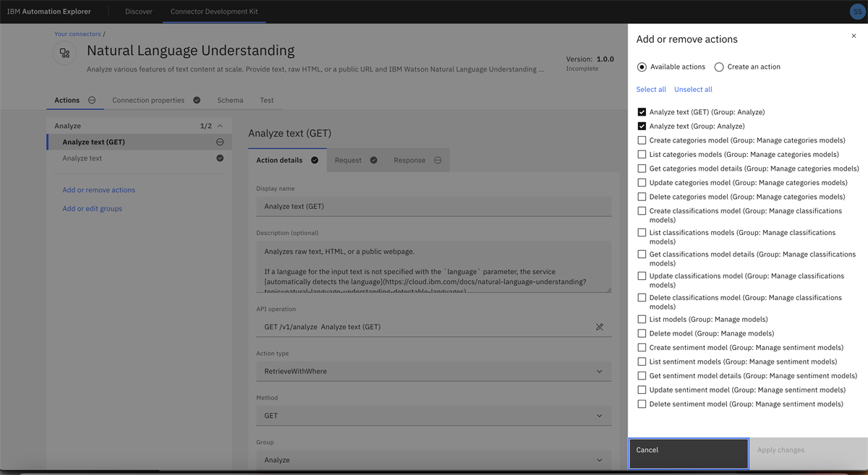The height and width of the screenshot is (475, 868).
Task: Click Add or edit groups link
Action: 93,209
